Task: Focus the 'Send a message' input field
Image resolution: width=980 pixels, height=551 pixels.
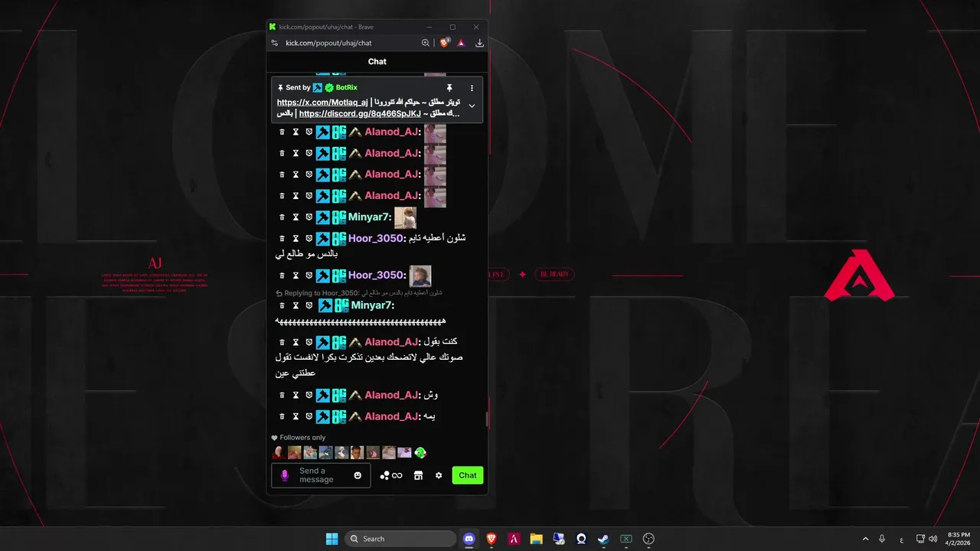Action: [321, 475]
